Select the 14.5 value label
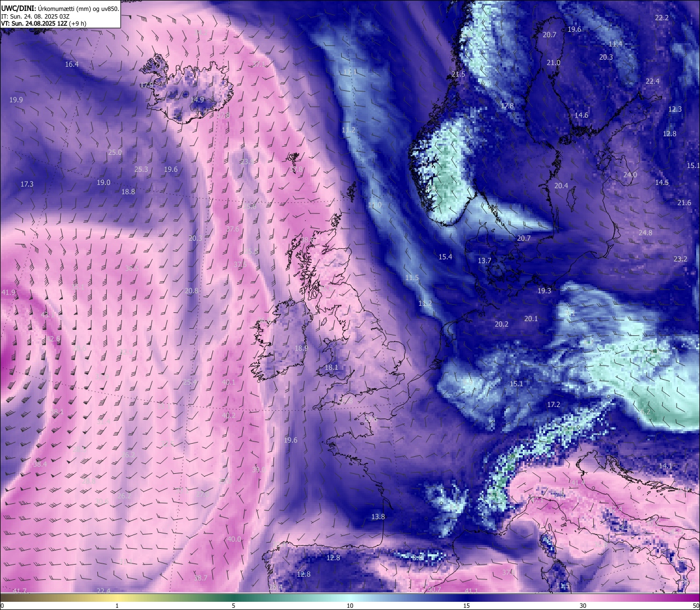700x610 pixels. (x=662, y=183)
